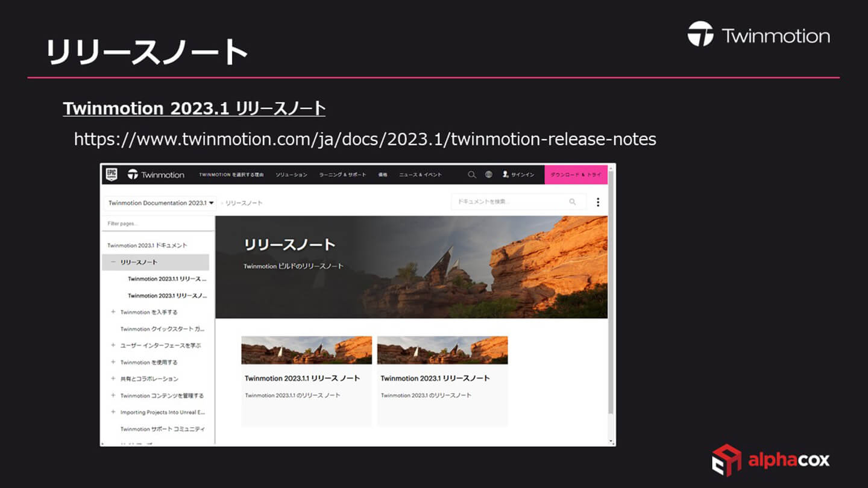Open the Twinmotion Documentation 2023.1 version dropdown
The width and height of the screenshot is (868, 488).
[x=161, y=203]
